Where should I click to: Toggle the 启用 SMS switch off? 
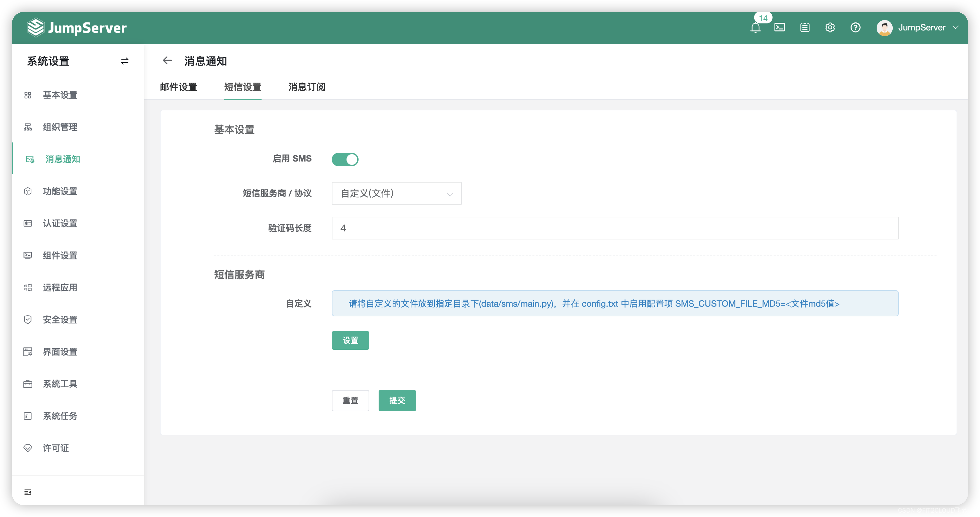click(x=346, y=160)
